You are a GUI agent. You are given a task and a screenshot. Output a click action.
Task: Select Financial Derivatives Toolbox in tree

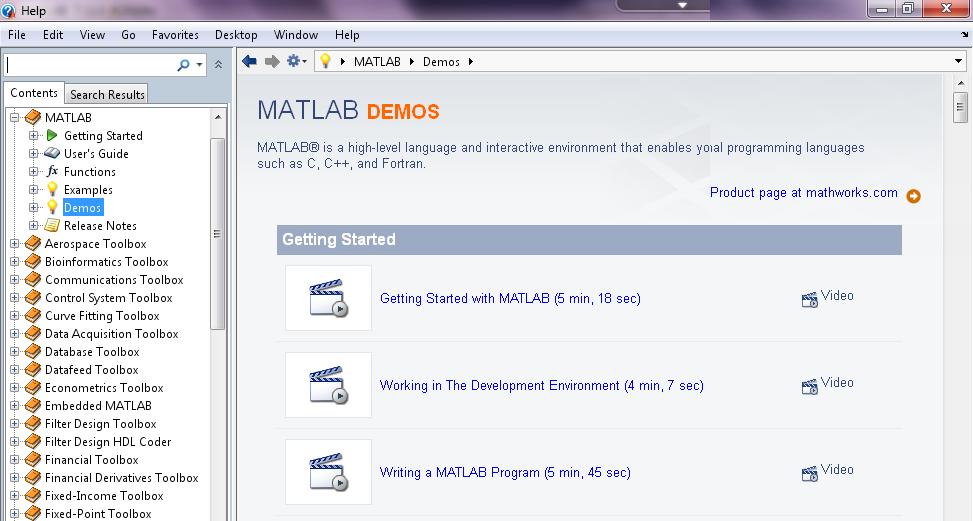point(122,478)
